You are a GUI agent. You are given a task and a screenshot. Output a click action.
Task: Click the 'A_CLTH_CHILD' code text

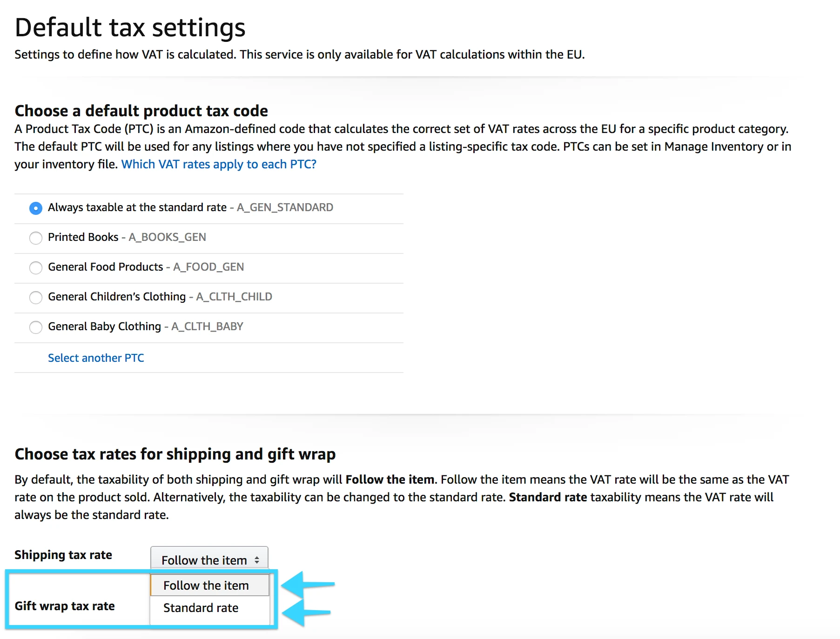click(234, 297)
